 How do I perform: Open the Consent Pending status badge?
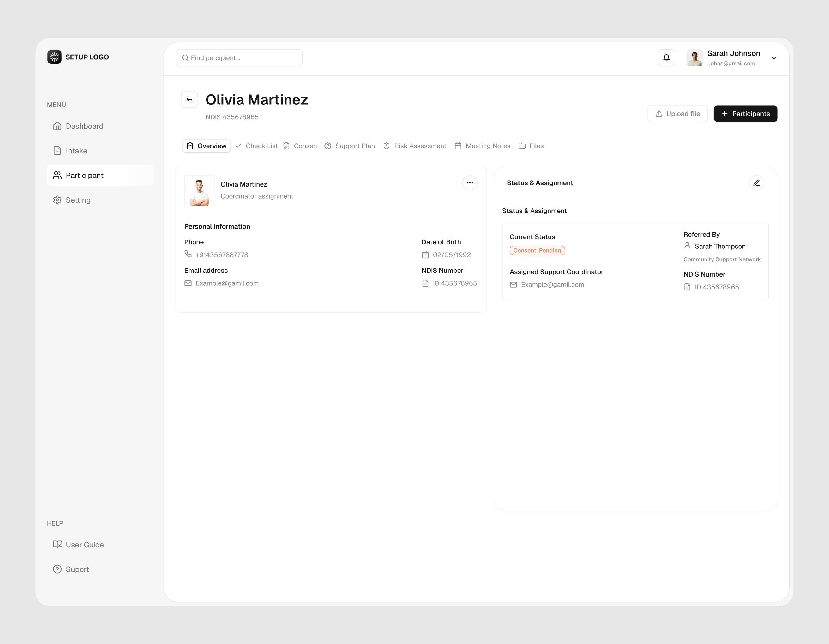tap(537, 250)
